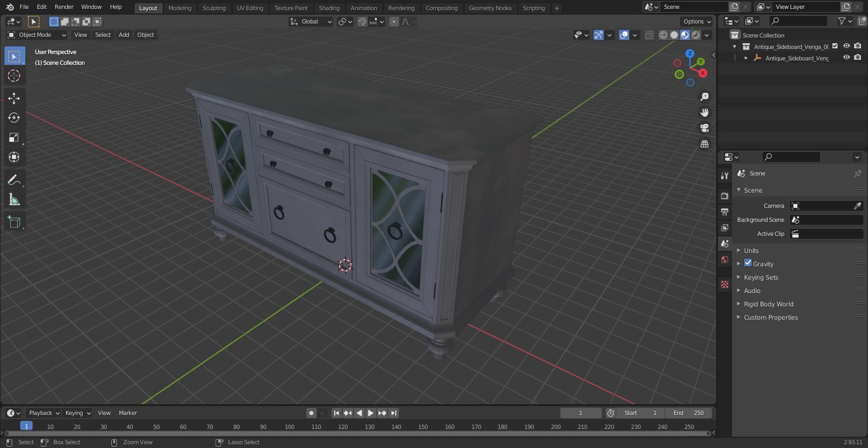This screenshot has height=448, width=868.
Task: Toggle camera view with camera icon
Action: [704, 128]
